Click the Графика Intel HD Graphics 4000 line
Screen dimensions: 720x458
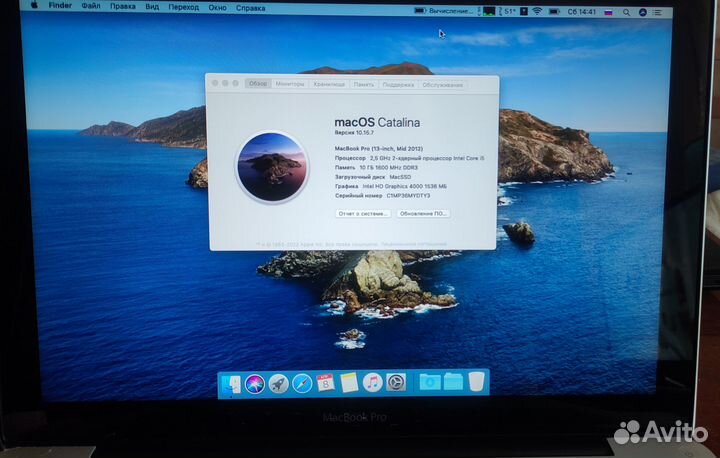(x=390, y=186)
